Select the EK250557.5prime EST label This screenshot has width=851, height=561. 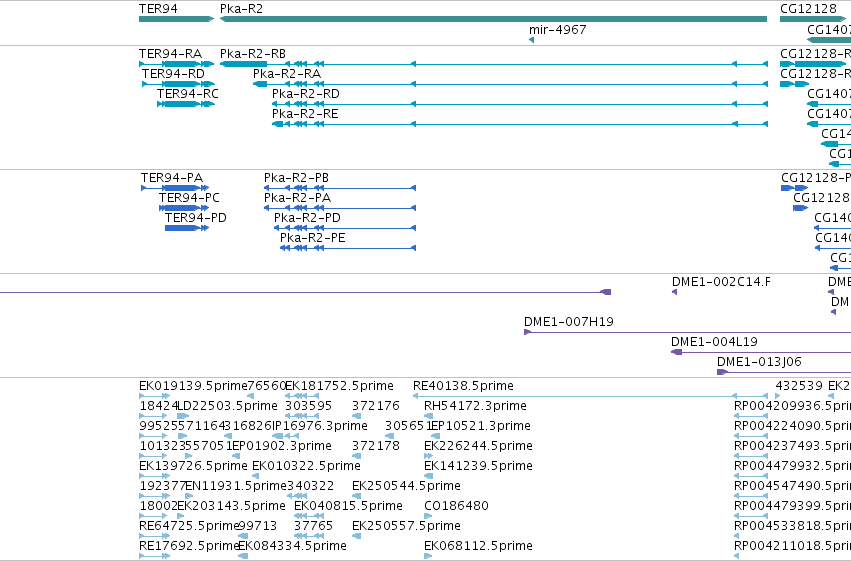pyautogui.click(x=407, y=526)
